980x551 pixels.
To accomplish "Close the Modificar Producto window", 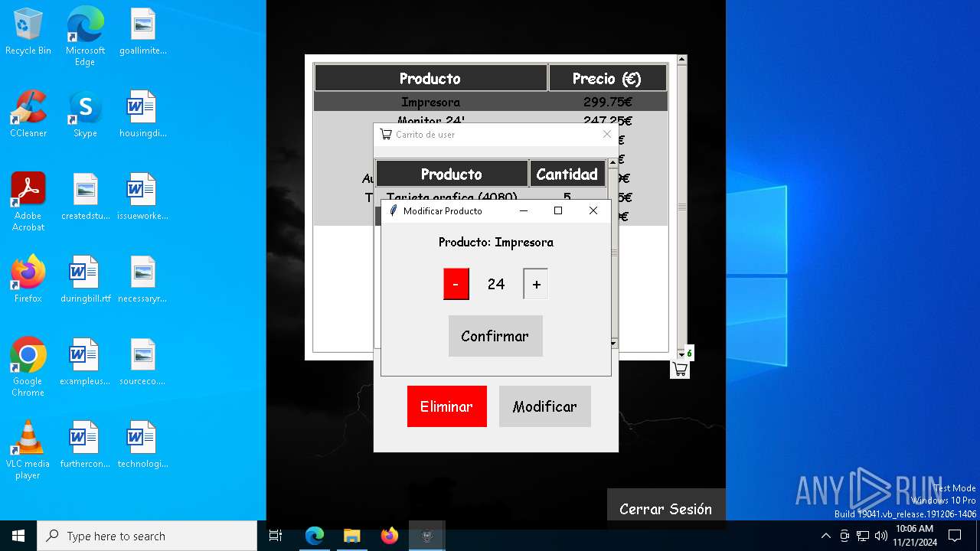I will click(593, 210).
